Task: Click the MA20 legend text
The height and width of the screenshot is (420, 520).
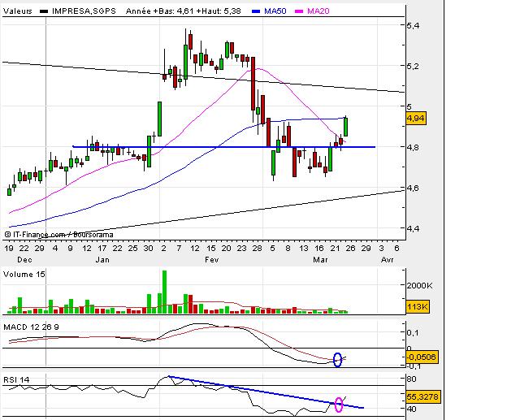Action: (x=318, y=11)
